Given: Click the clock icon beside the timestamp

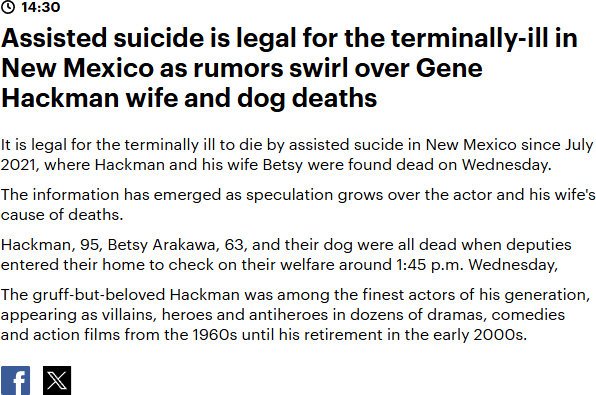Looking at the screenshot, I should [8, 7].
